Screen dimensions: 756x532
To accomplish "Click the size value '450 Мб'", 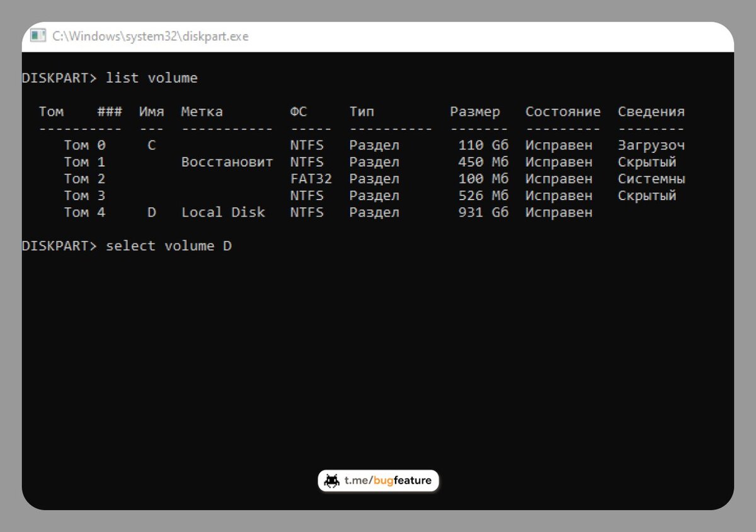I will tap(483, 162).
